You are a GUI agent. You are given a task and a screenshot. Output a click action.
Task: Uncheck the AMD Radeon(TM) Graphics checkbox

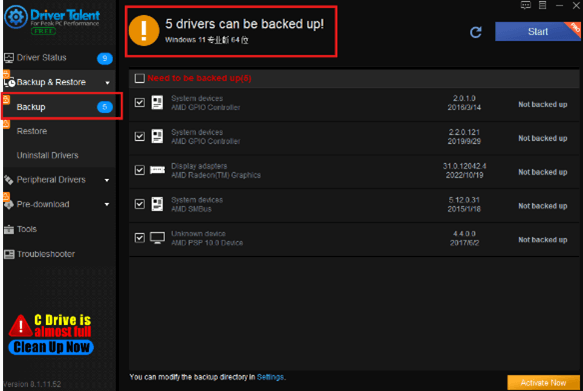pyautogui.click(x=140, y=170)
